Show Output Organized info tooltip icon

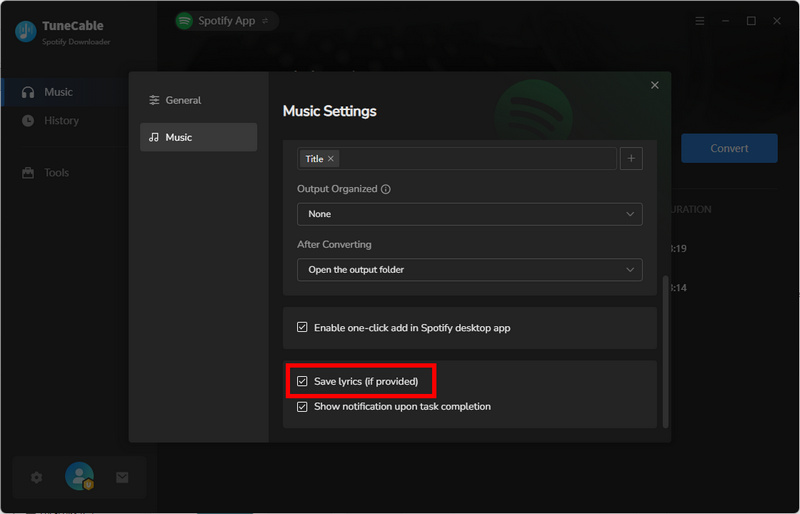point(386,189)
